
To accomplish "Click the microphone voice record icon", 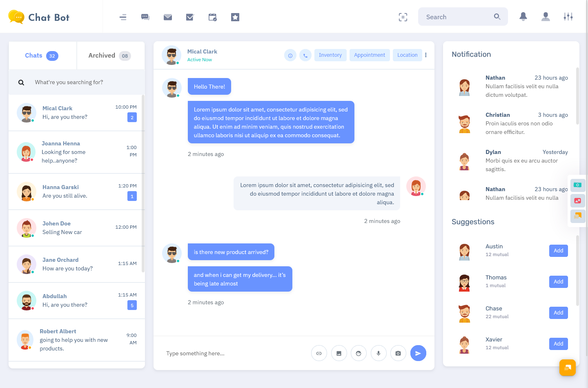I will [x=379, y=353].
